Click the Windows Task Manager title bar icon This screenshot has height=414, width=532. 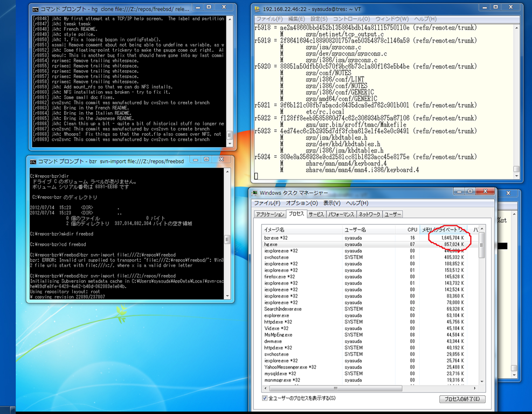pos(254,193)
